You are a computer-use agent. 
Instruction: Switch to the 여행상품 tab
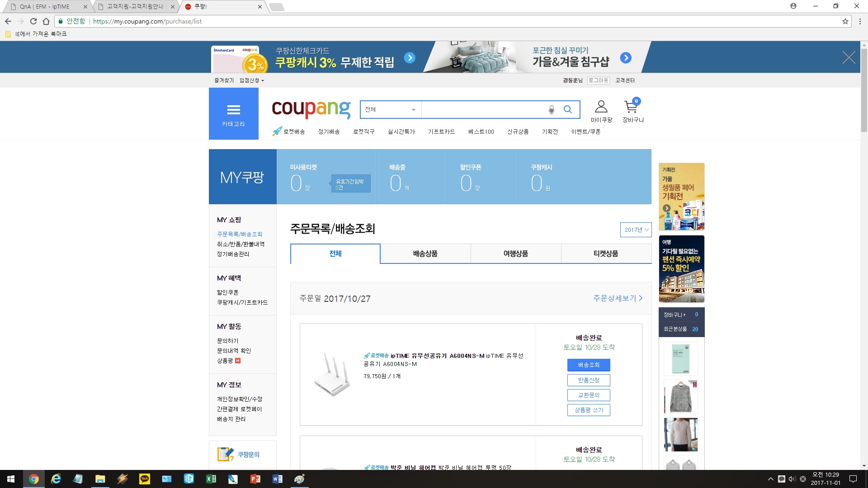pyautogui.click(x=516, y=253)
